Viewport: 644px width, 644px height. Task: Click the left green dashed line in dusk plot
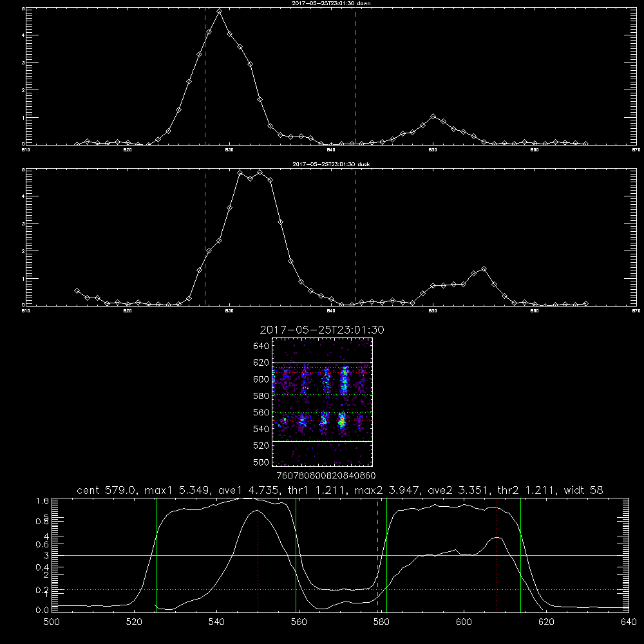[205, 238]
